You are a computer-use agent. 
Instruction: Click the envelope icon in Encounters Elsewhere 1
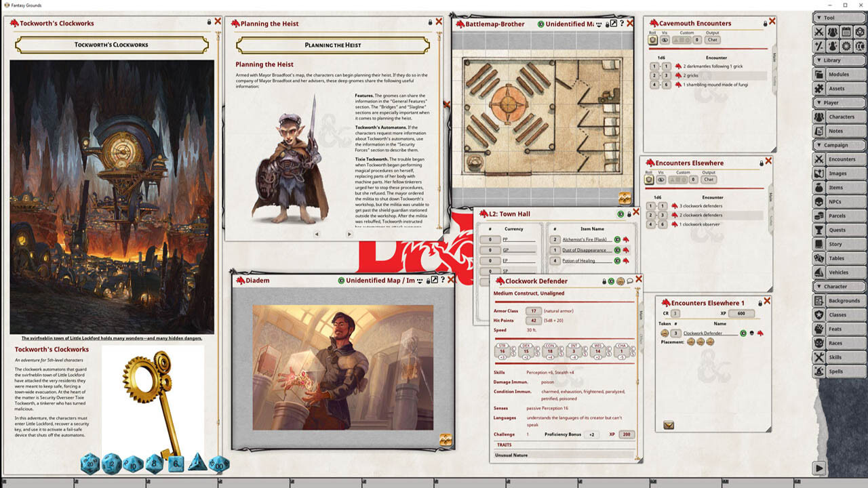pyautogui.click(x=669, y=425)
